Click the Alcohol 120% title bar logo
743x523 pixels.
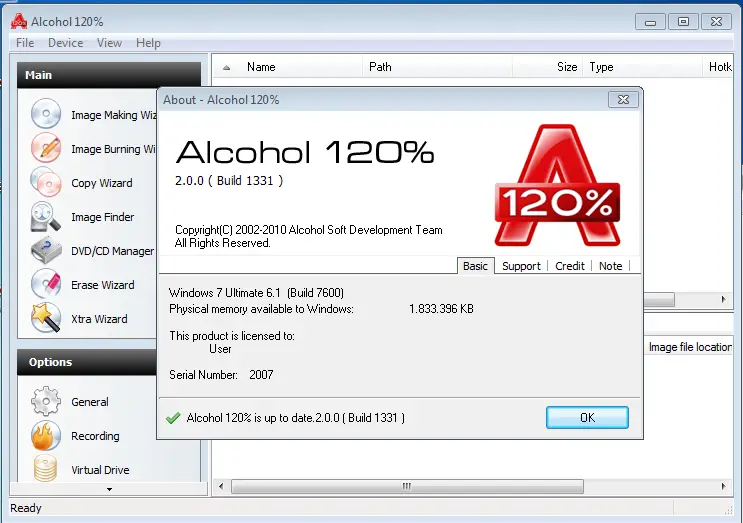19,21
